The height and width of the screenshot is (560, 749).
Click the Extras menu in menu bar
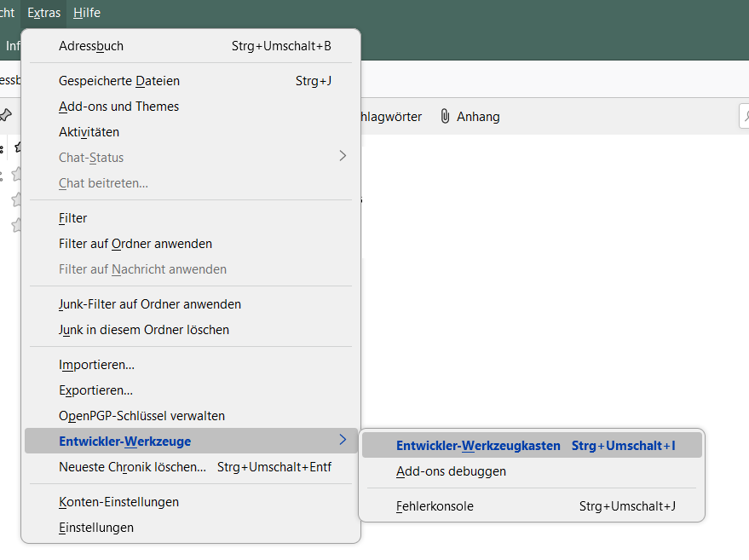click(x=43, y=13)
